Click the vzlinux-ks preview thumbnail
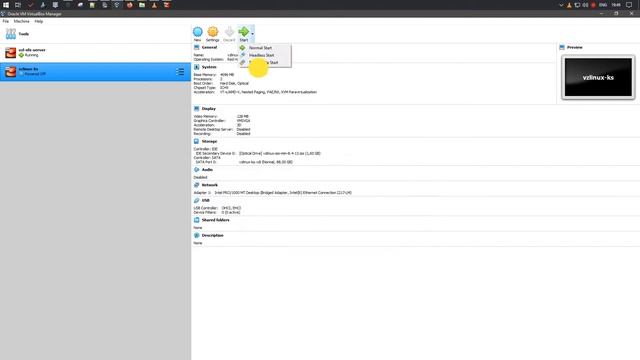The height and width of the screenshot is (360, 640). [x=598, y=77]
